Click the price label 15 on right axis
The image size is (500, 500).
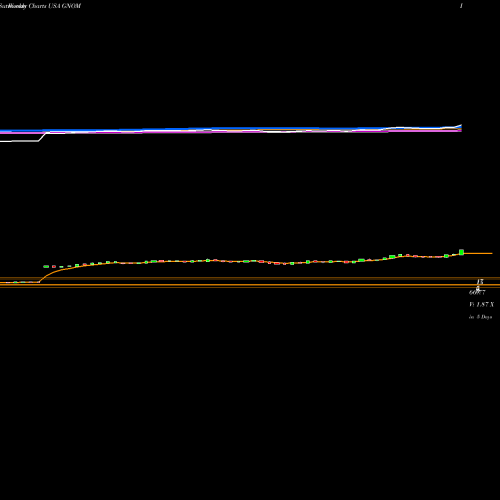tap(480, 282)
